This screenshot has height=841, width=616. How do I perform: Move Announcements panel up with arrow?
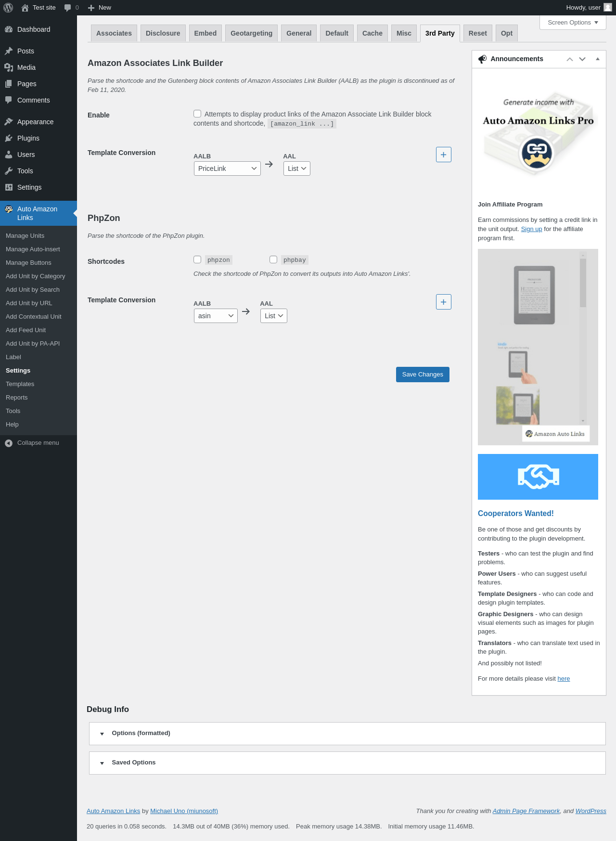click(570, 59)
